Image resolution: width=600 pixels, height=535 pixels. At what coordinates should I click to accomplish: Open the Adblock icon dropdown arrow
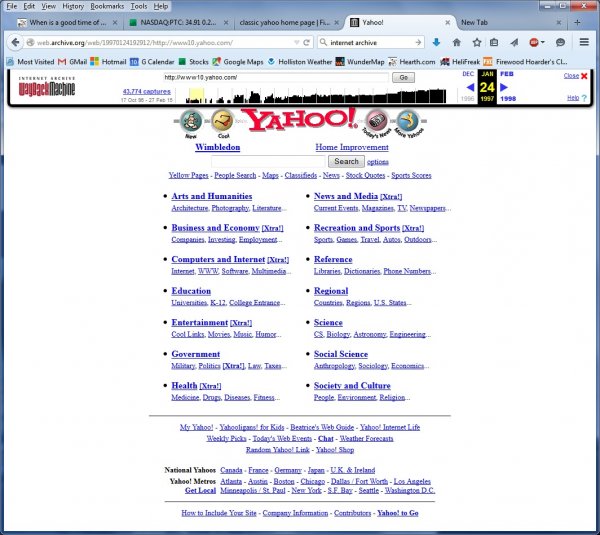(x=543, y=42)
